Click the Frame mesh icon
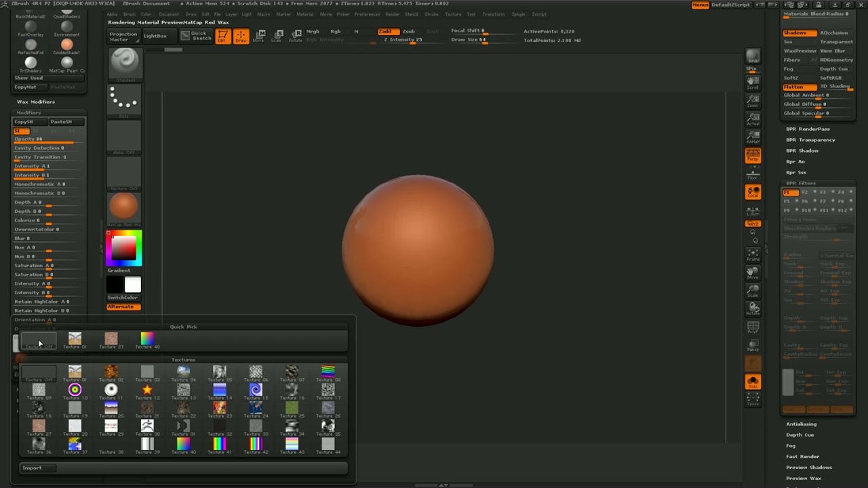The image size is (868, 488). tap(753, 255)
